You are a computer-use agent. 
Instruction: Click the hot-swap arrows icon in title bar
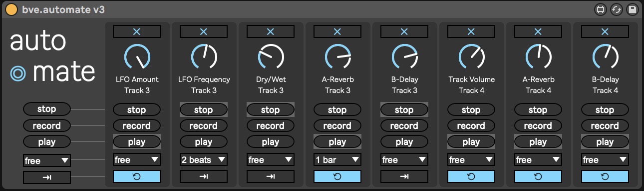(617, 9)
